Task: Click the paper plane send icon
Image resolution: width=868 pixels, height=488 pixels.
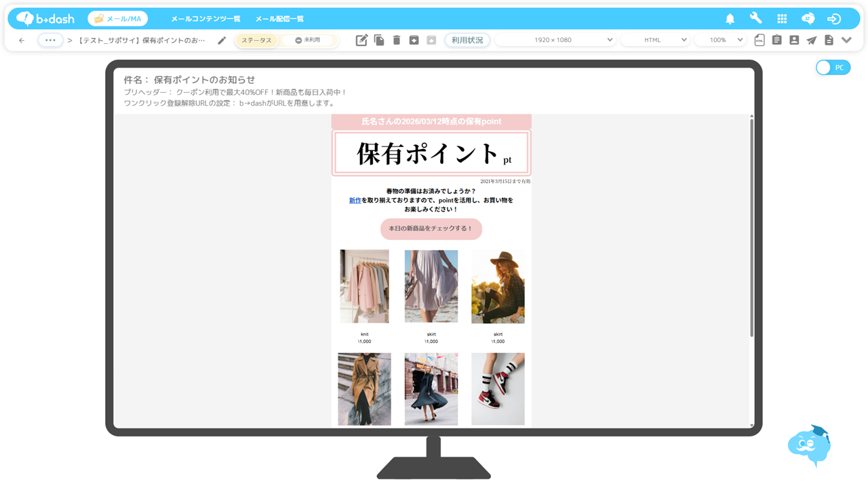Action: coord(811,41)
